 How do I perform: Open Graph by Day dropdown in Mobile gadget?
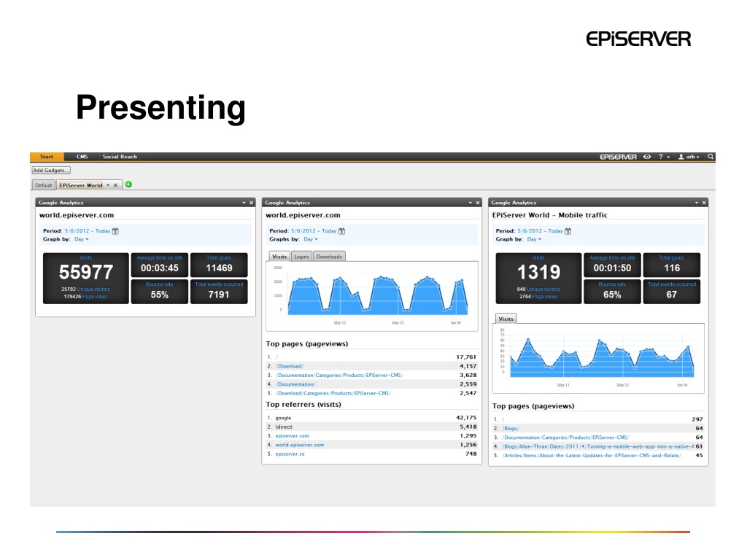(534, 239)
